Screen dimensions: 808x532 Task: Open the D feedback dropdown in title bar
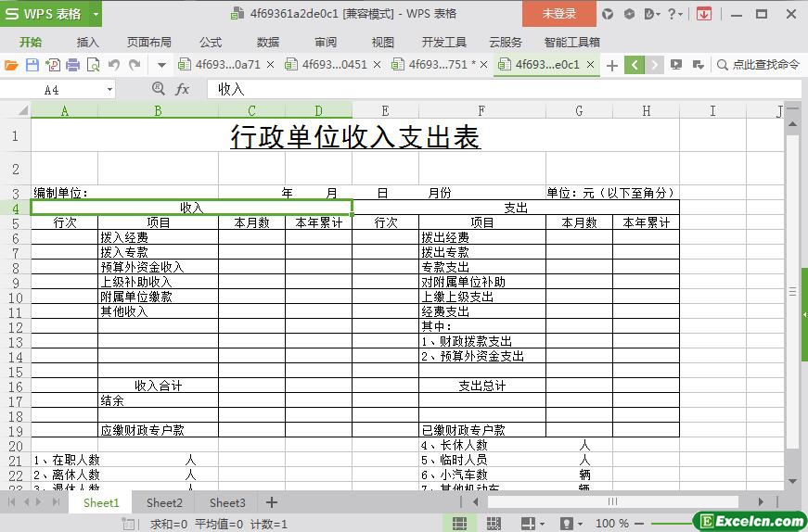[652, 15]
